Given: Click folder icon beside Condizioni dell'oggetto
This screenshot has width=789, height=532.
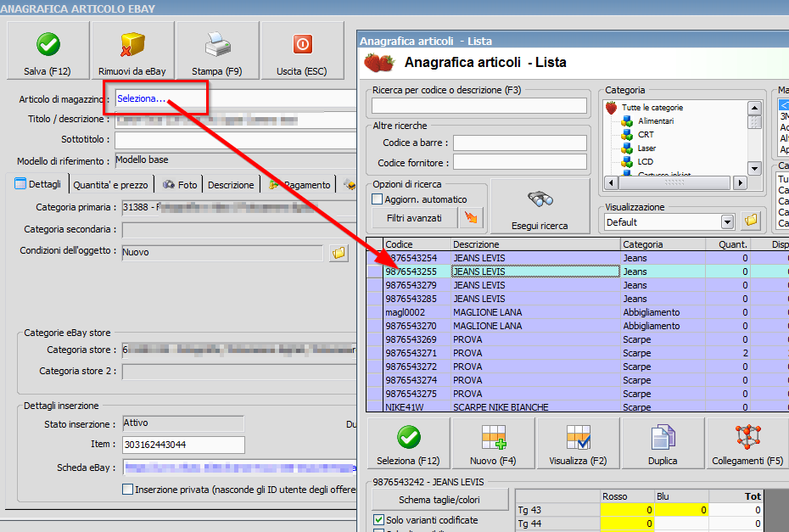Looking at the screenshot, I should coord(339,252).
